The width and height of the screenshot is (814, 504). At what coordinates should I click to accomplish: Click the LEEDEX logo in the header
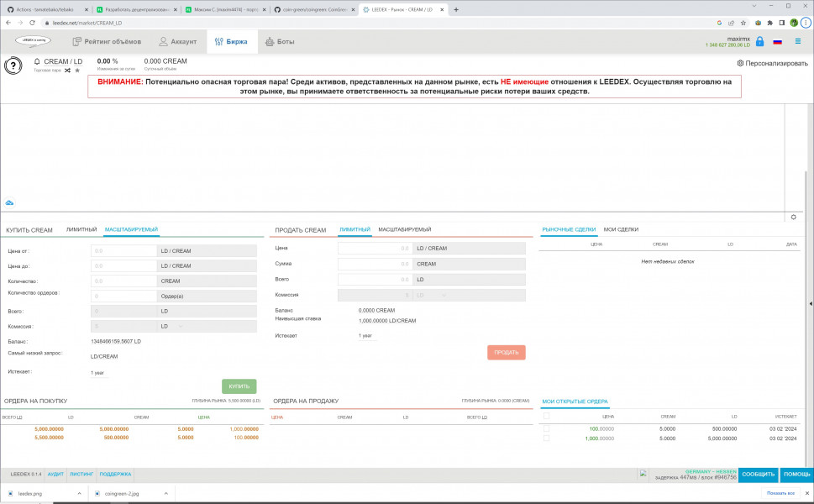point(34,40)
